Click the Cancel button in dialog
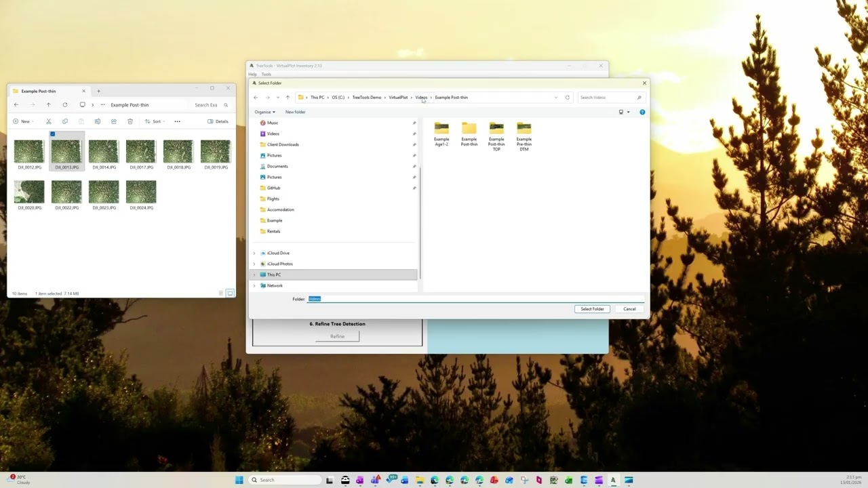The height and width of the screenshot is (488, 868). [x=629, y=309]
